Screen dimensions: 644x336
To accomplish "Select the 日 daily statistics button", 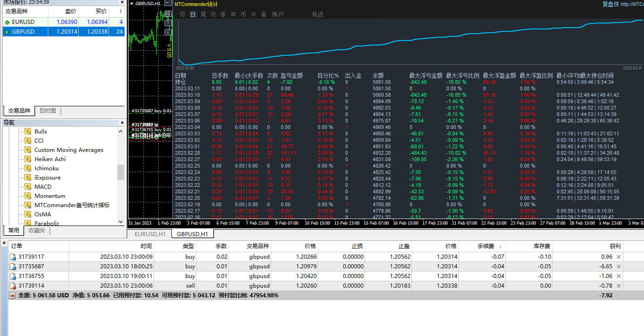I will tap(193, 15).
